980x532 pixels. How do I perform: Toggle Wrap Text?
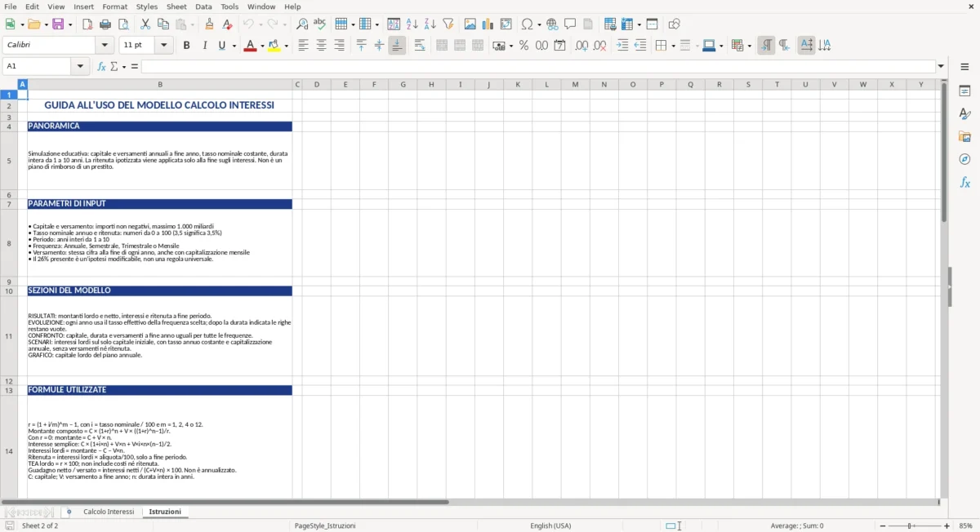tap(420, 46)
